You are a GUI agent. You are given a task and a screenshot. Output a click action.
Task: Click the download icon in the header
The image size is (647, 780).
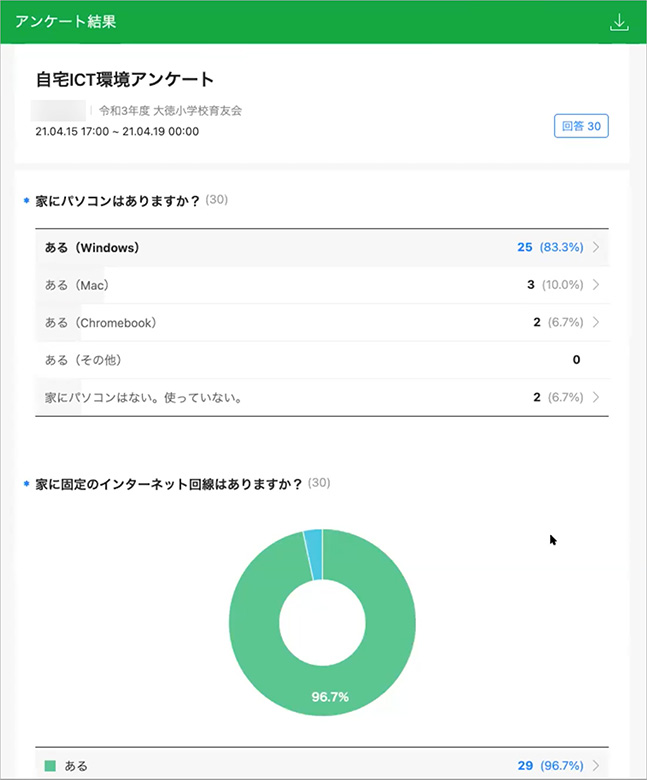click(619, 22)
